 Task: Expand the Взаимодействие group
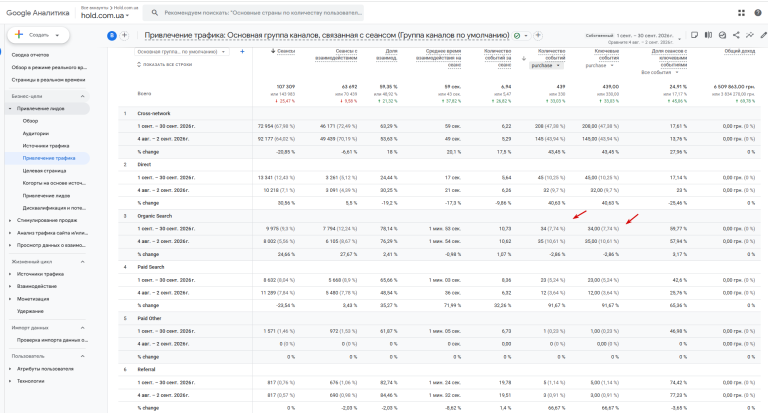(10, 286)
